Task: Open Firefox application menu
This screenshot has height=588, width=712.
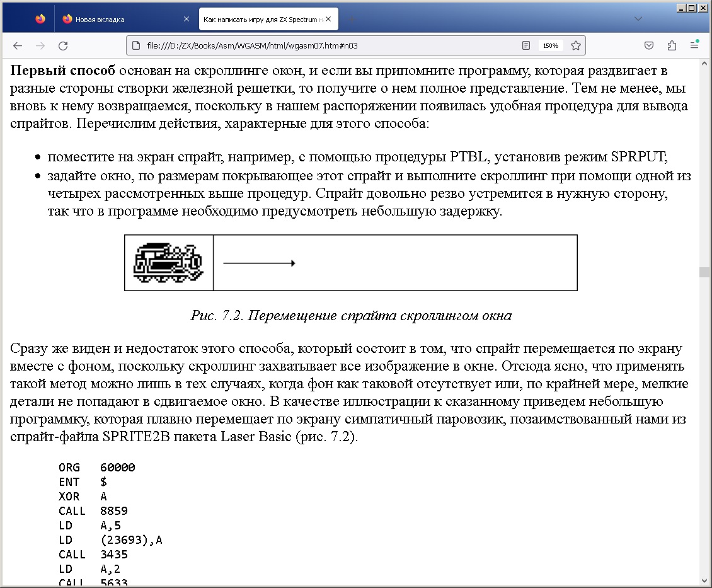Action: coord(694,45)
